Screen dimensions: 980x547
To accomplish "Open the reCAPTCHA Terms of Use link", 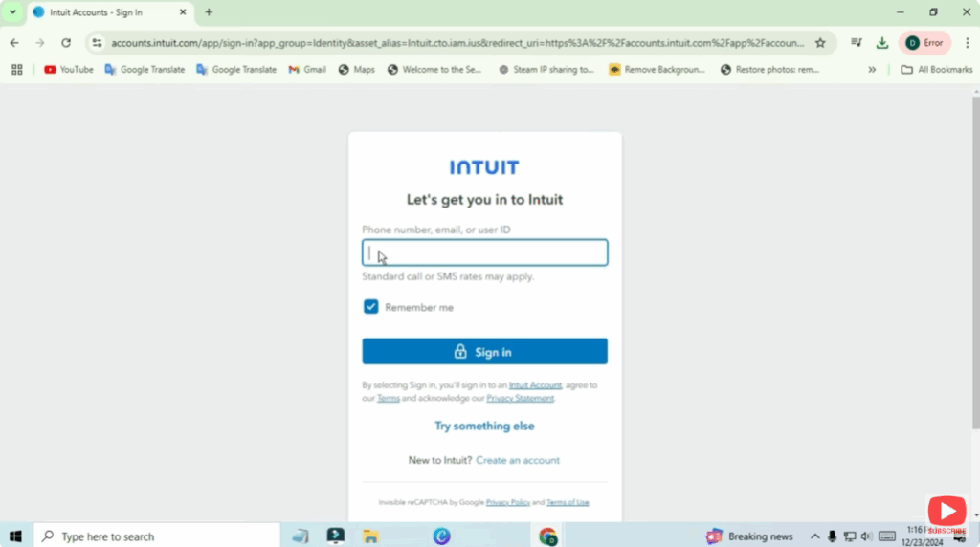I will coord(568,503).
